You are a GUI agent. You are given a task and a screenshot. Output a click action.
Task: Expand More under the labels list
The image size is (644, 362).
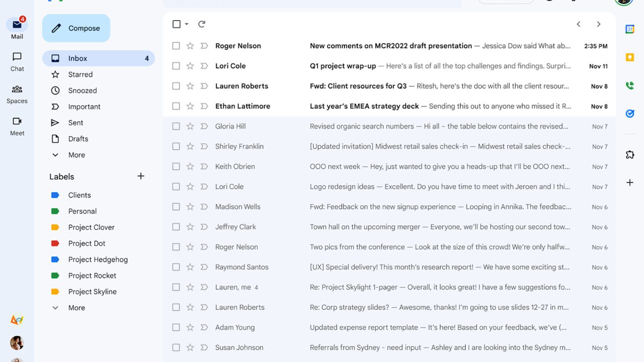pos(76,308)
